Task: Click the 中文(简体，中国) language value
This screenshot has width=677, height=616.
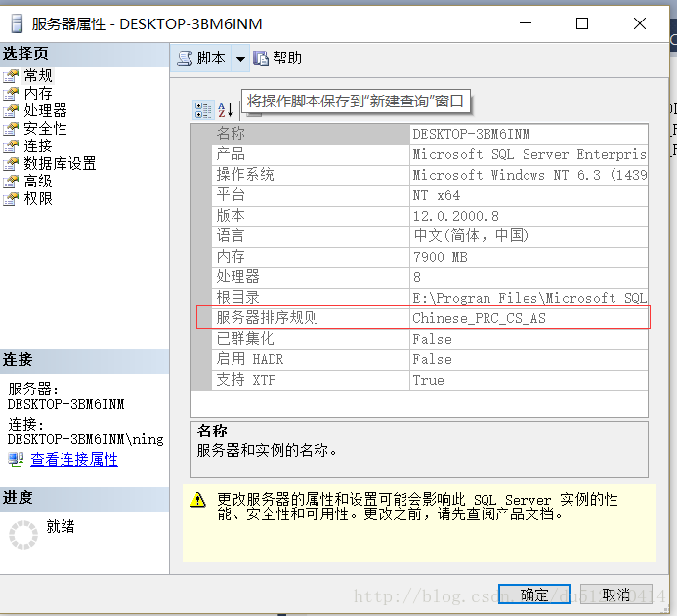Action: coord(471,236)
